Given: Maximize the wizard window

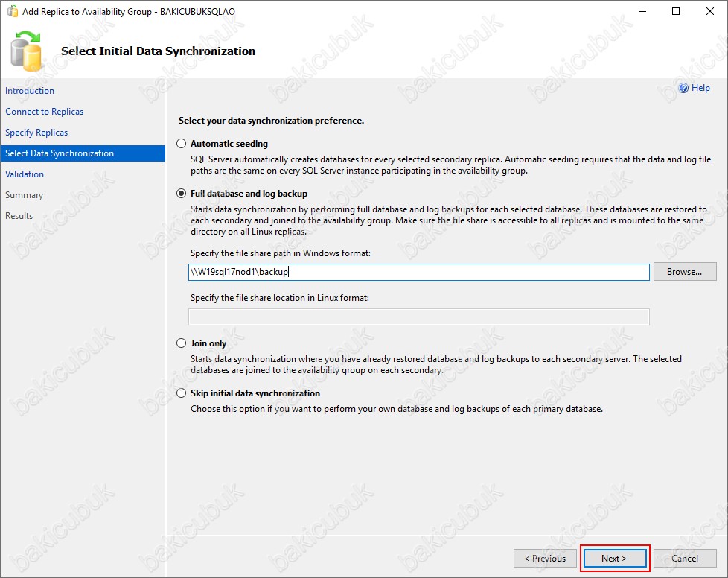Looking at the screenshot, I should (x=676, y=11).
